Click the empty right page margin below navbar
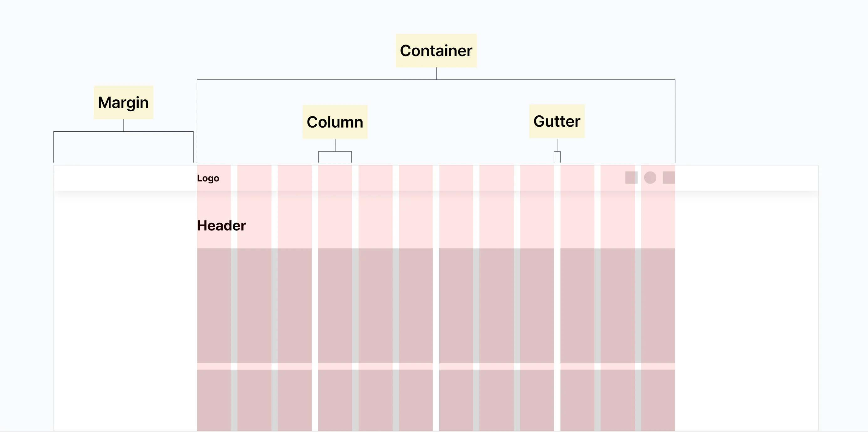Viewport: 868px width, 432px height. pos(747,303)
